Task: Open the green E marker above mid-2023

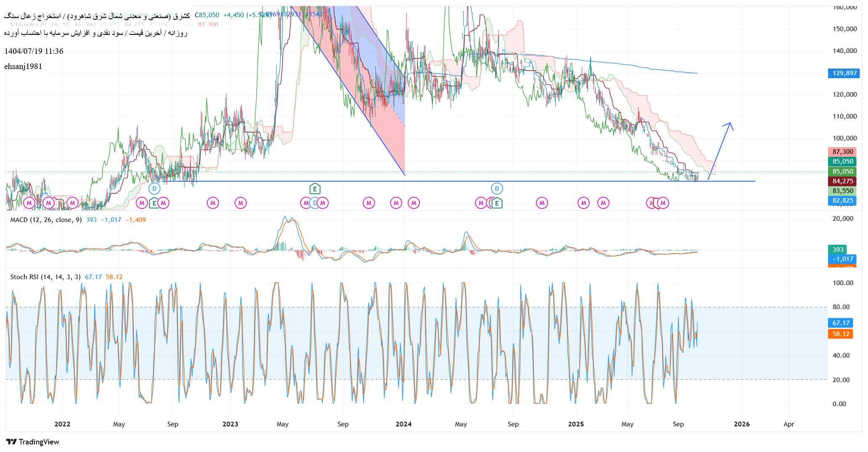Action: (x=314, y=189)
